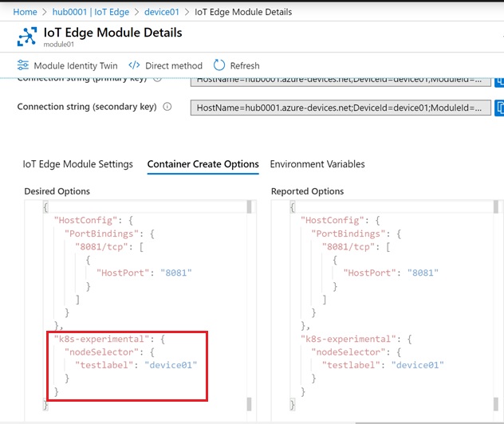Click "8081/tcp" key in Reported Options
This screenshot has height=424, width=504.
point(348,247)
